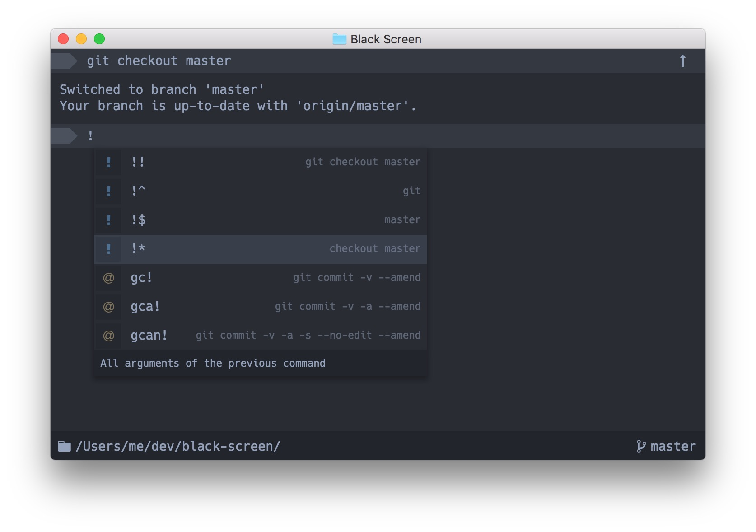Click the "Switched to branch 'master'" output line
Screen dimensions: 756x532
(x=162, y=89)
